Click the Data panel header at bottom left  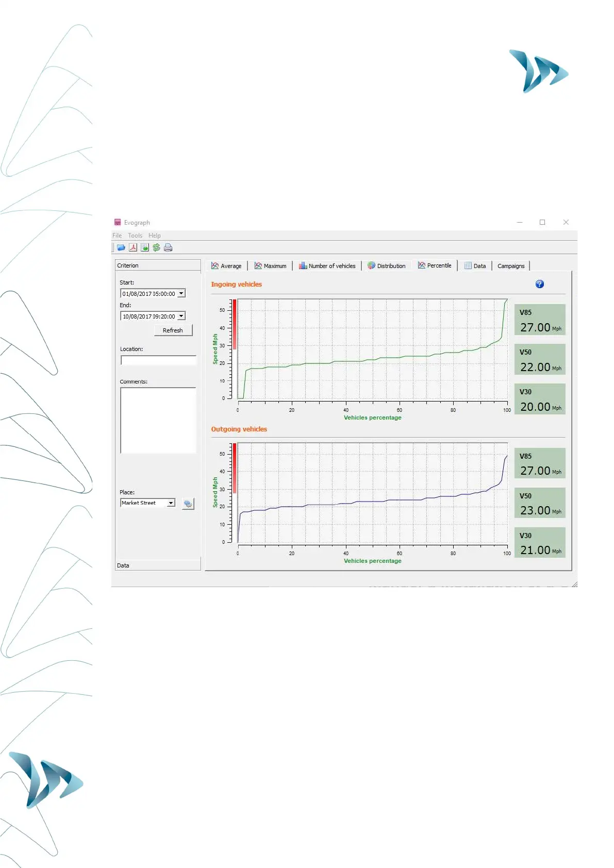tap(158, 565)
